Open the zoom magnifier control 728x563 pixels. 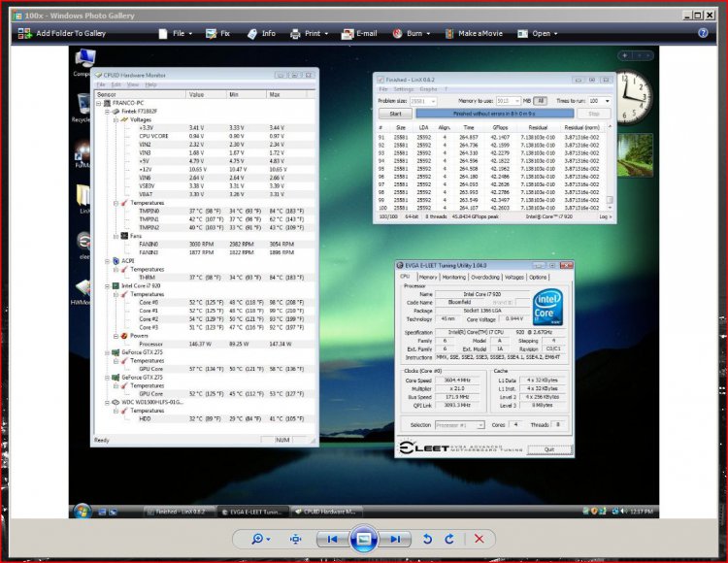click(x=260, y=539)
